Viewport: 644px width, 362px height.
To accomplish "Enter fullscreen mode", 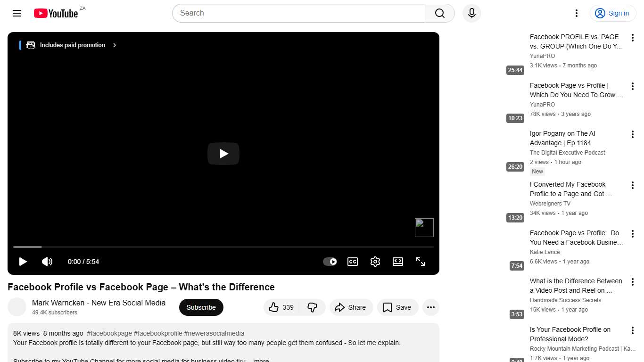I will pyautogui.click(x=421, y=262).
